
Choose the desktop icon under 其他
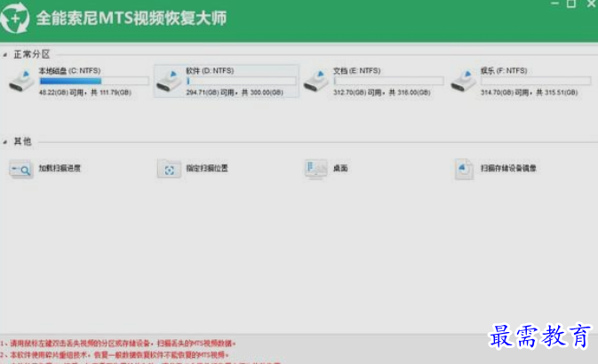[x=315, y=169]
